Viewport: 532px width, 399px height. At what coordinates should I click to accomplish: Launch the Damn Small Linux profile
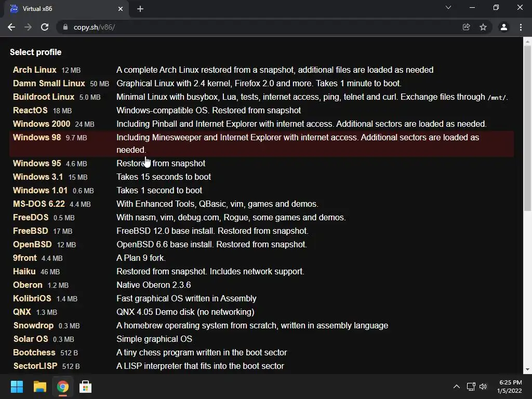tap(49, 84)
